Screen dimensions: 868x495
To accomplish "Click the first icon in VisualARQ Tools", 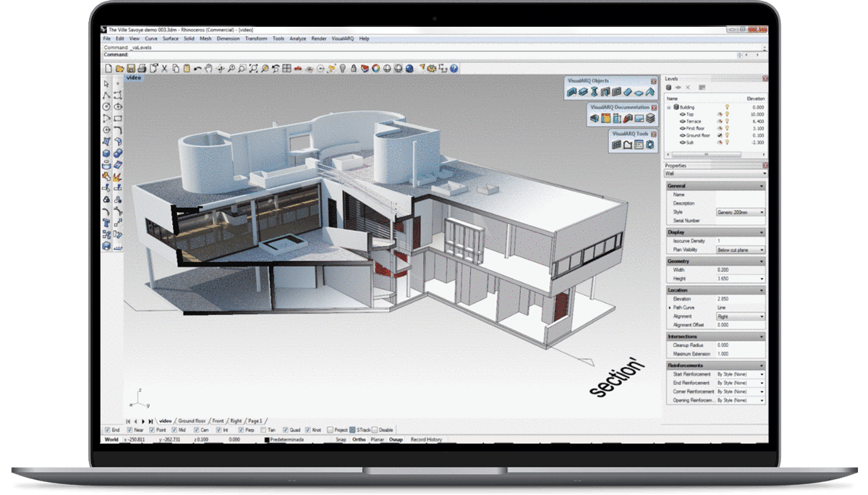I will point(617,145).
